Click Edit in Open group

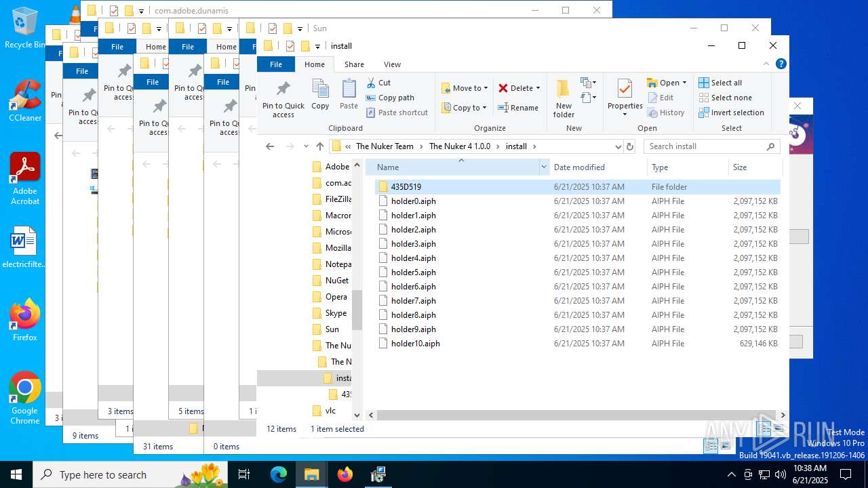[x=660, y=98]
